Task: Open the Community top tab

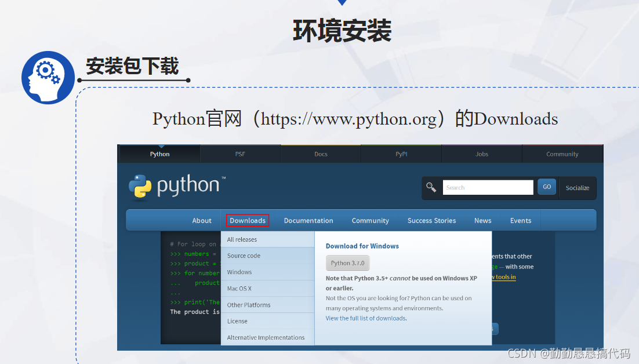Action: pyautogui.click(x=562, y=154)
